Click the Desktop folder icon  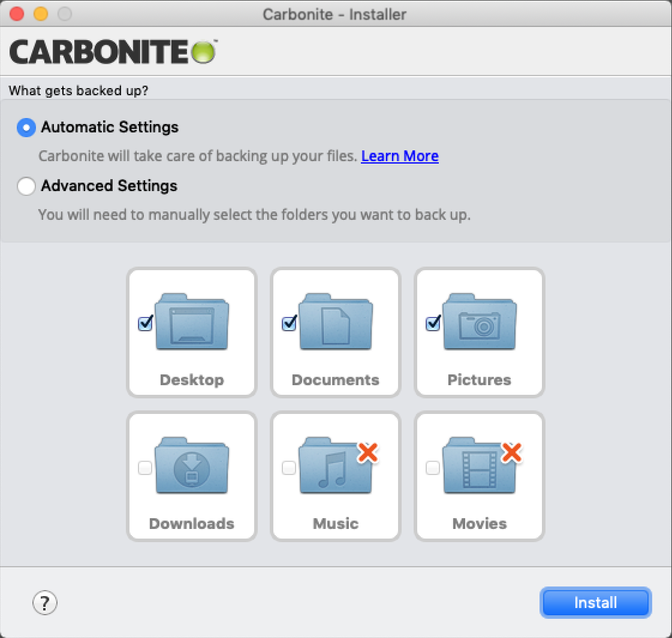click(192, 323)
